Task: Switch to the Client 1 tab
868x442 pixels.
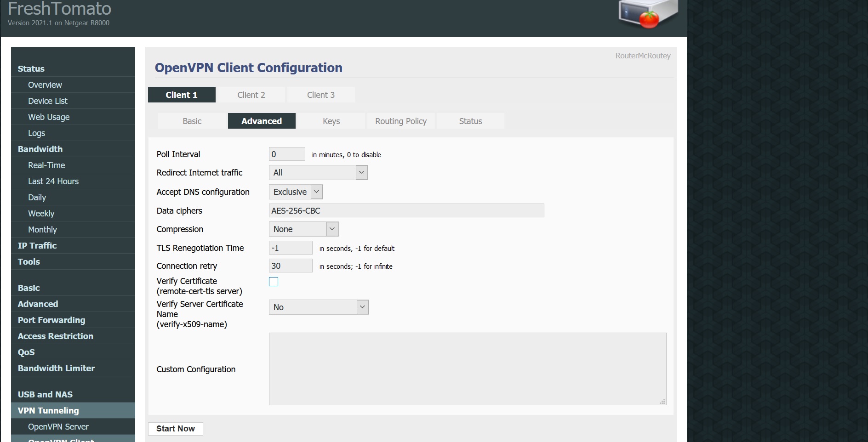Action: coord(182,95)
